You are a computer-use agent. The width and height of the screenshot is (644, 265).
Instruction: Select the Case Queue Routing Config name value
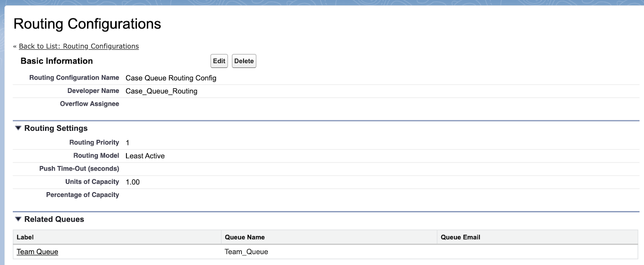pyautogui.click(x=171, y=78)
